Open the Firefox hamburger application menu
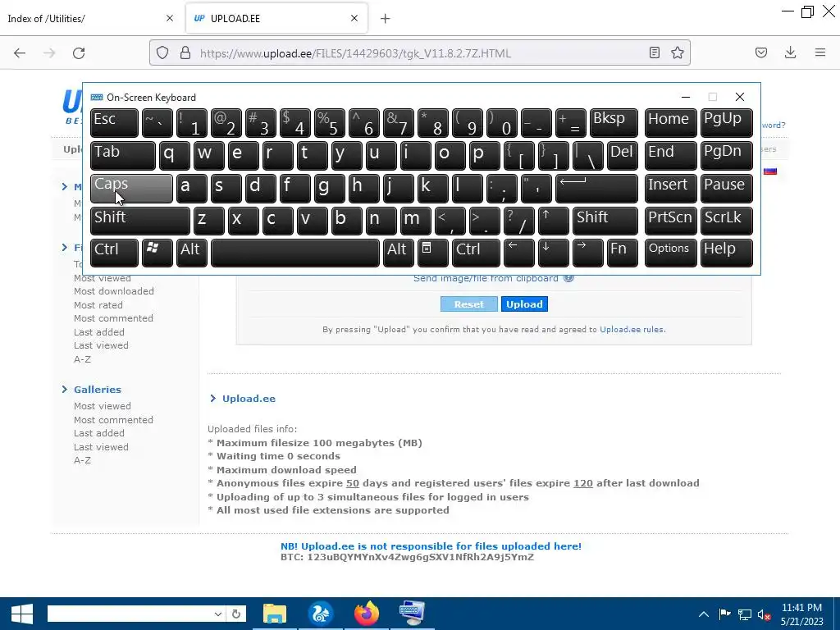The width and height of the screenshot is (840, 630). 820,52
